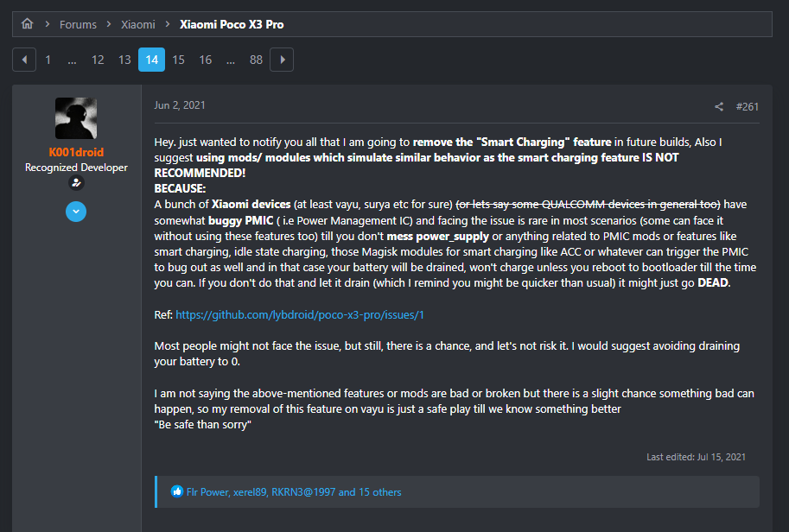This screenshot has width=789, height=532.
Task: Click the developer badge icon under K001droid
Action: [x=76, y=183]
